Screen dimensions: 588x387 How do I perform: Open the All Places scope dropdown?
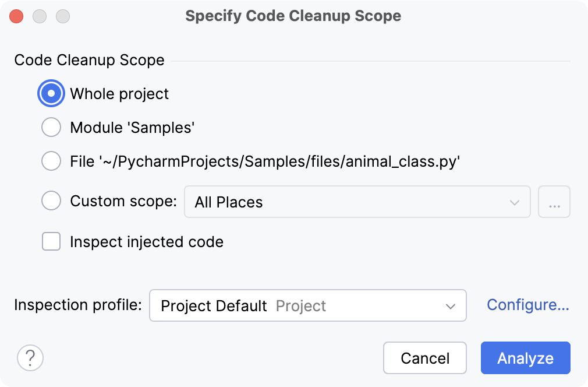[357, 201]
